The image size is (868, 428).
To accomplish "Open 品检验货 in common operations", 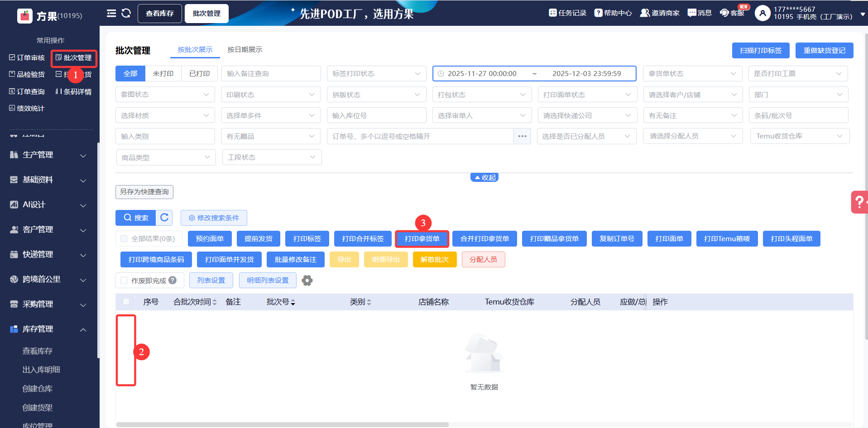I will [x=27, y=74].
